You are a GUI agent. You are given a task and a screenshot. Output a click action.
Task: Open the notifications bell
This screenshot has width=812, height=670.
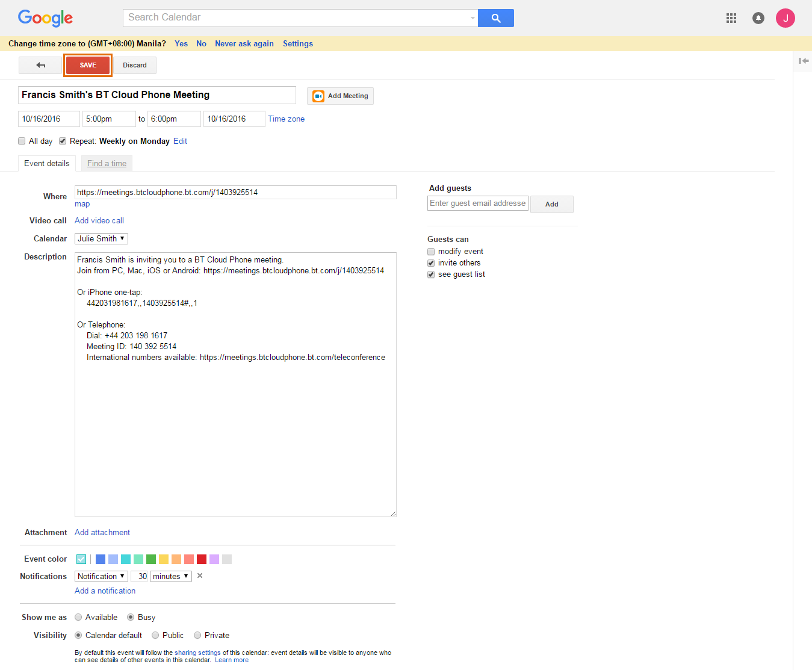[758, 18]
